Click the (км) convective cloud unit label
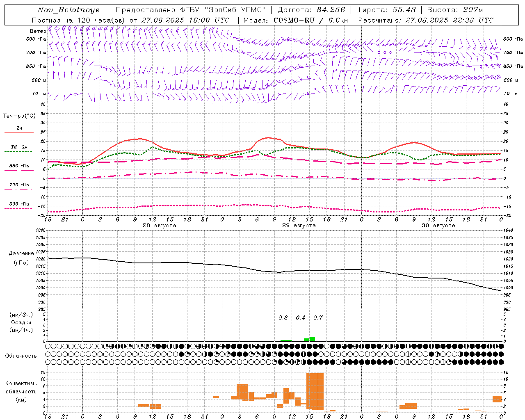525x420 pixels. click(x=21, y=399)
